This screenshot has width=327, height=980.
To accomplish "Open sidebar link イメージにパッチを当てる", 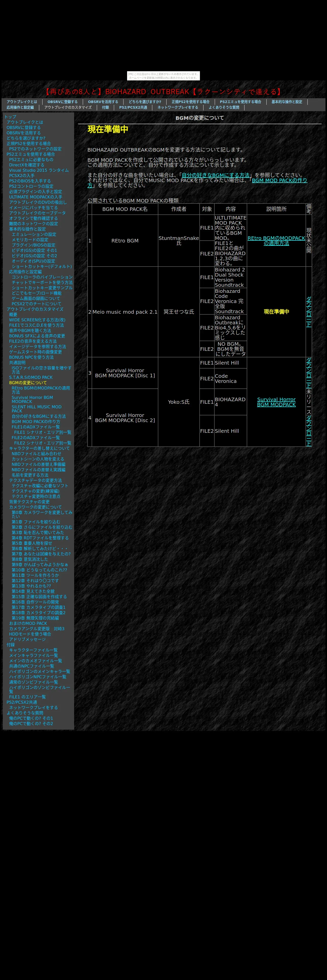I will point(34,208).
